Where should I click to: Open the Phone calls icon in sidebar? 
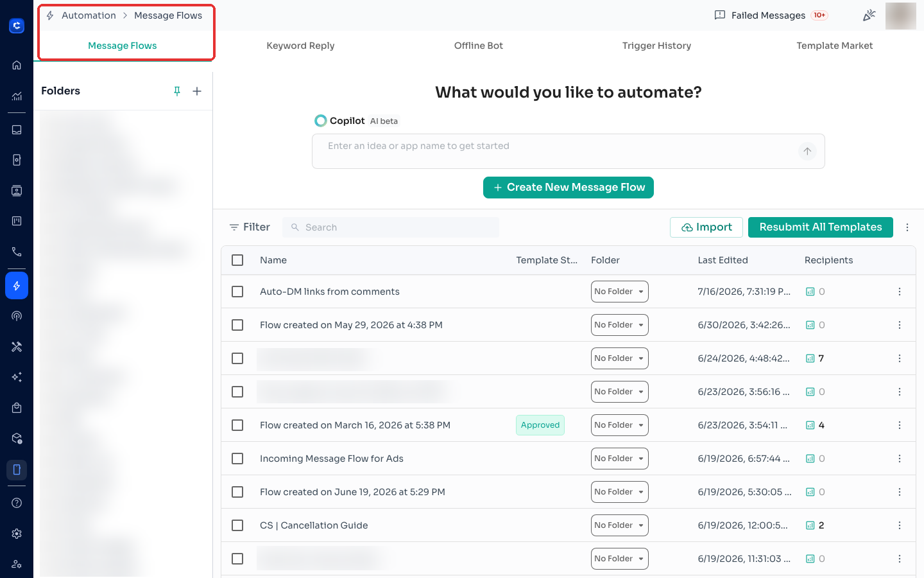click(x=17, y=252)
